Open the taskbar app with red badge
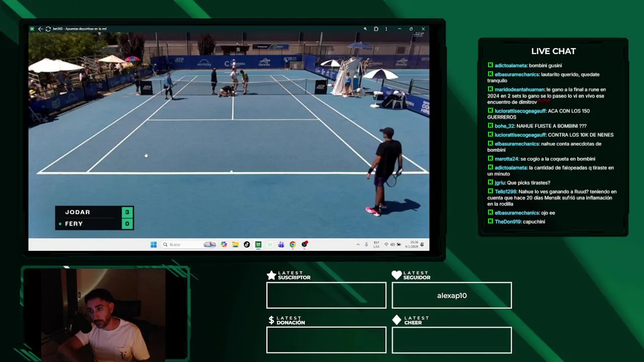 [304, 244]
